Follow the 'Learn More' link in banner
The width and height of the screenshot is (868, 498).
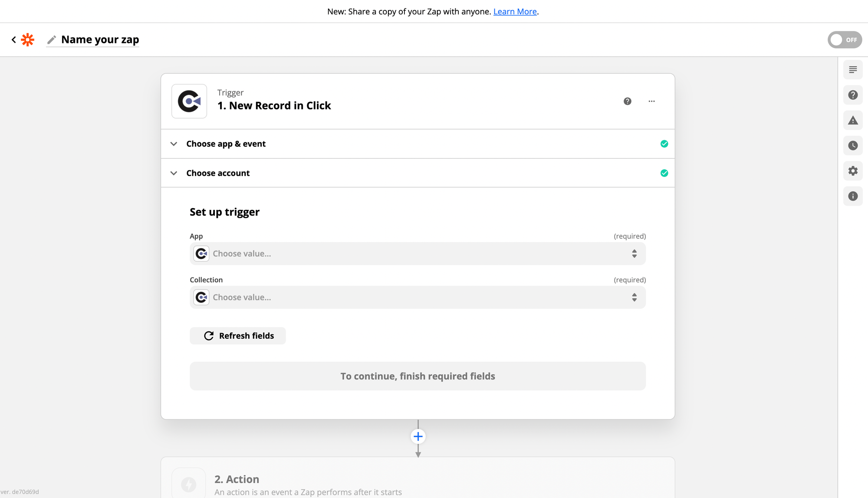click(515, 12)
